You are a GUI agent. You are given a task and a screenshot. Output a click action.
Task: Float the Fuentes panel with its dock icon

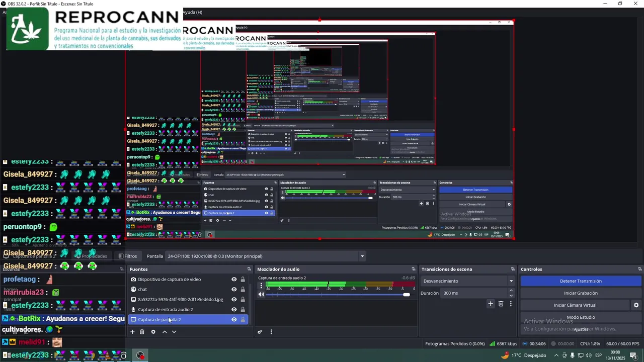(x=249, y=269)
